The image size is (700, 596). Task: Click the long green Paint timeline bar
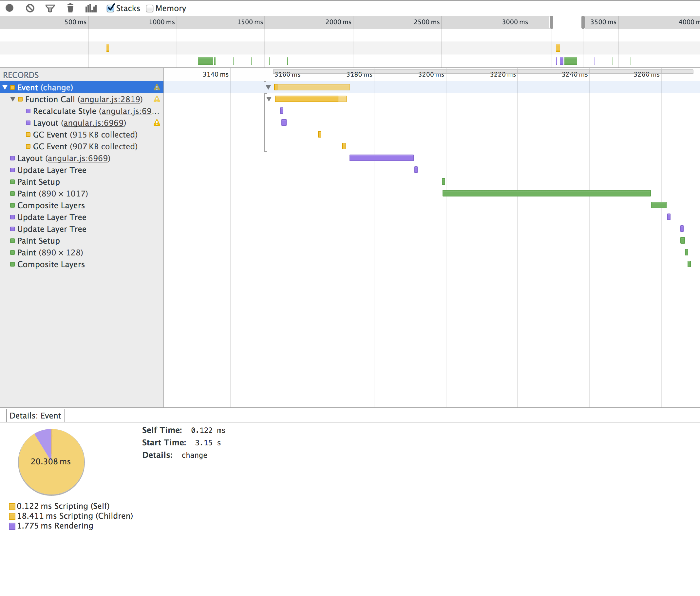pyautogui.click(x=546, y=194)
